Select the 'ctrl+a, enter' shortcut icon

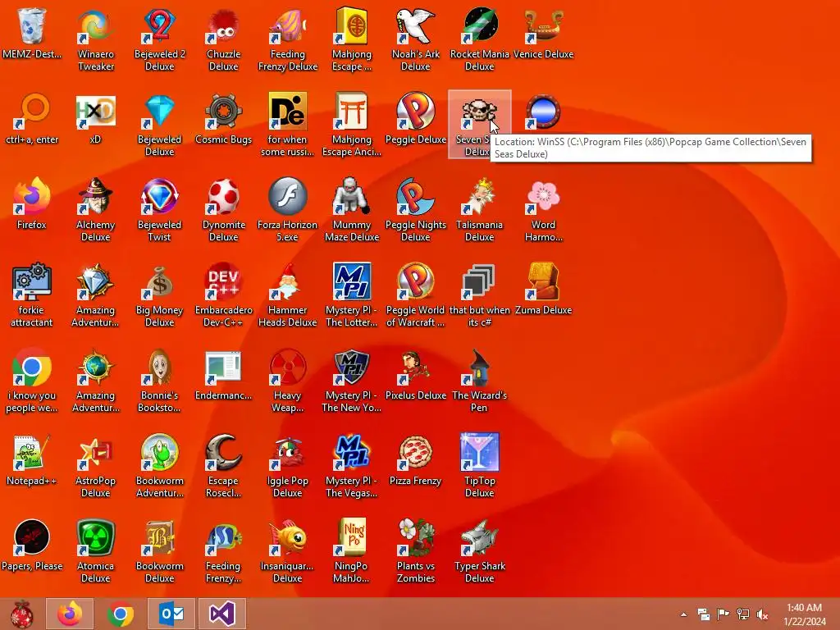pyautogui.click(x=32, y=111)
